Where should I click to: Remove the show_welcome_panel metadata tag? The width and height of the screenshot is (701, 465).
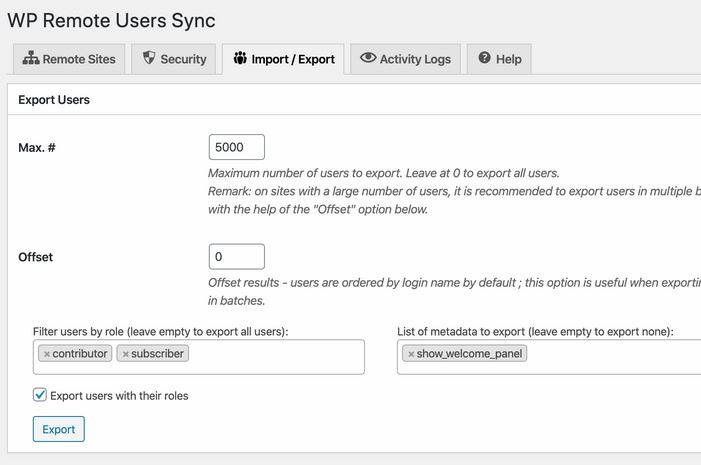point(411,354)
